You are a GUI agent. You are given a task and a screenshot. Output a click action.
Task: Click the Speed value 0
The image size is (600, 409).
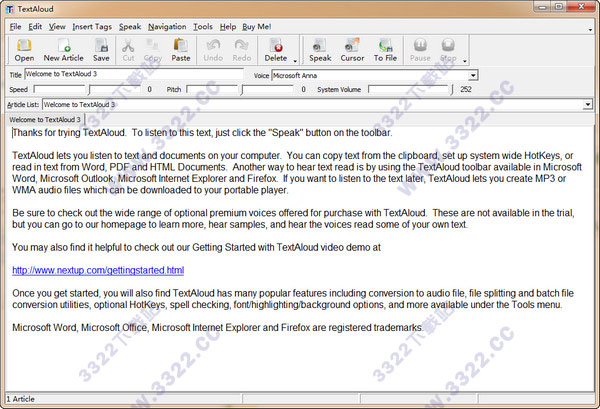(x=149, y=89)
